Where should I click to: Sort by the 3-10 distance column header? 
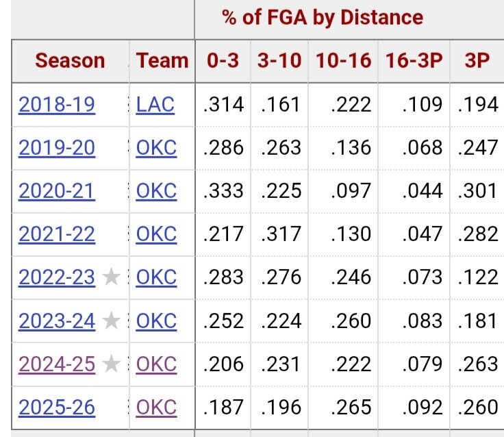click(x=279, y=60)
